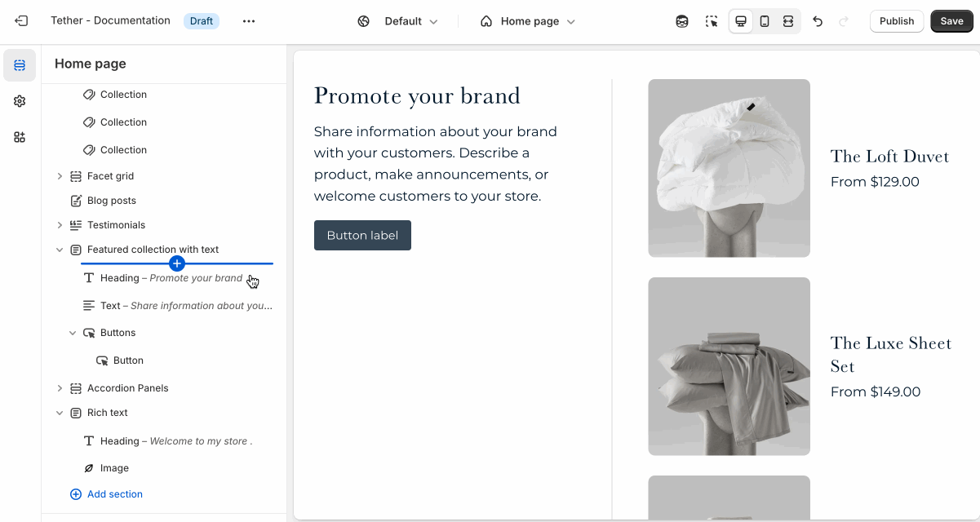Screen dimensions: 980x522
Task: Click the Testimonials section icon
Action: [76, 225]
